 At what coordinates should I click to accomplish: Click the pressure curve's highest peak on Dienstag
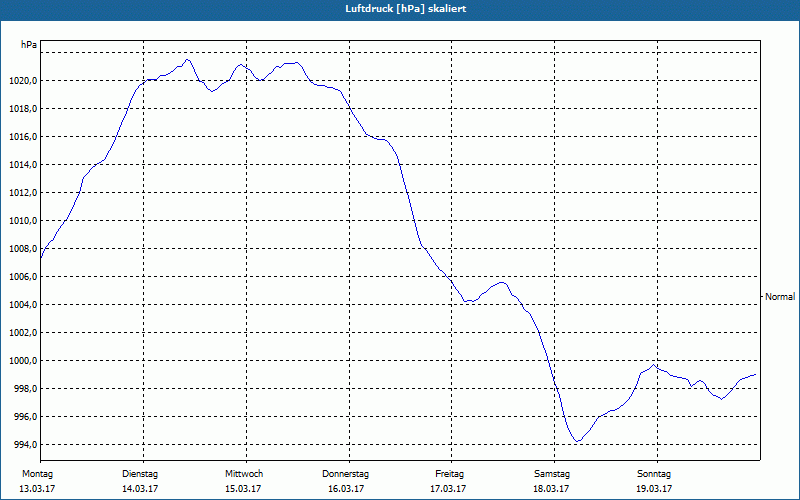pos(187,60)
